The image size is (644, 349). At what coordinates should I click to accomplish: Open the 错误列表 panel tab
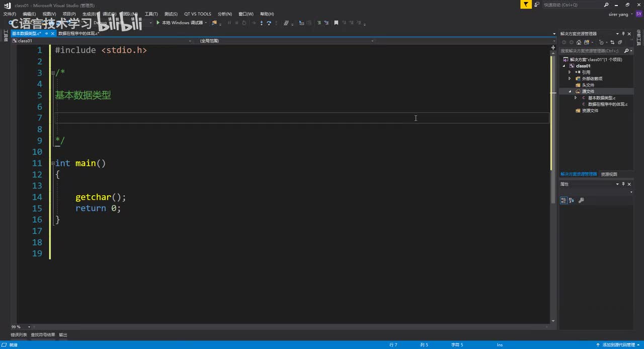(x=19, y=335)
